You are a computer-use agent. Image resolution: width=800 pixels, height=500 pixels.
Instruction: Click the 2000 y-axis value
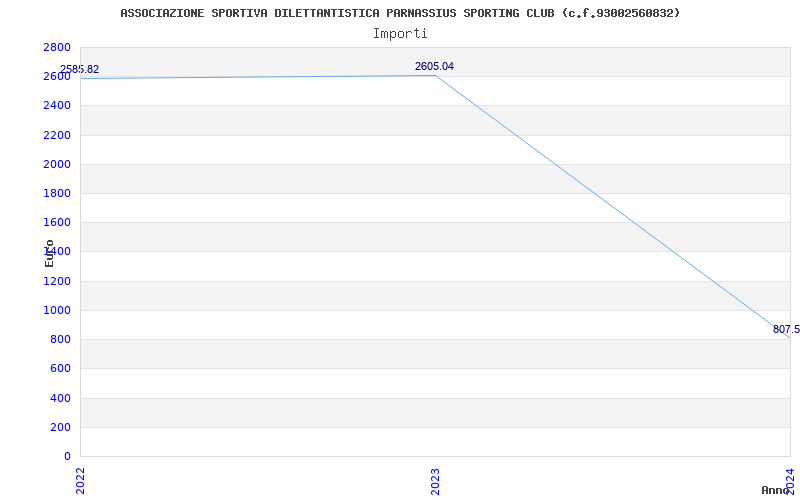click(x=57, y=164)
